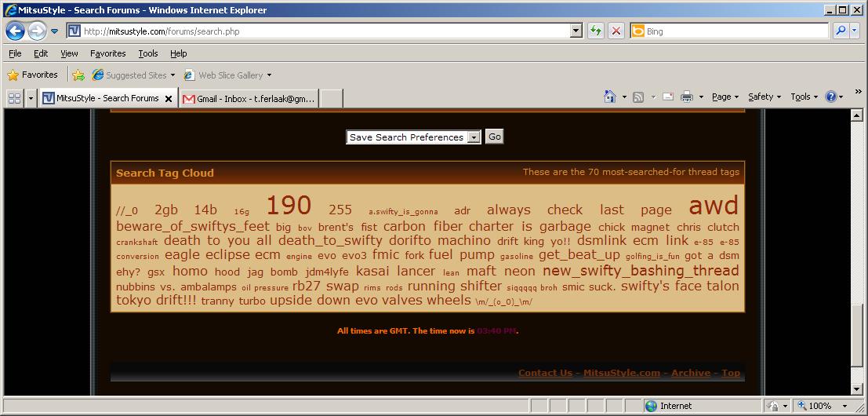The width and height of the screenshot is (868, 416).
Task: Click the Go button
Action: [494, 137]
